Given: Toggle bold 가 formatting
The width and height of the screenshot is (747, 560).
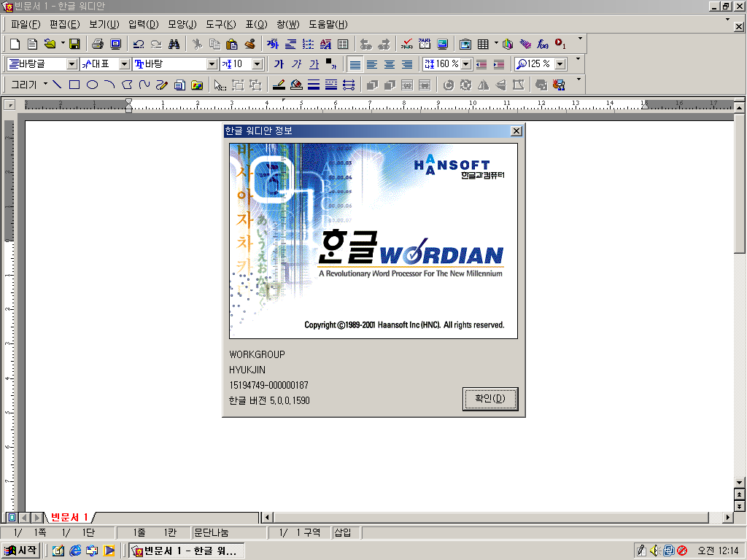Looking at the screenshot, I should click(x=279, y=64).
